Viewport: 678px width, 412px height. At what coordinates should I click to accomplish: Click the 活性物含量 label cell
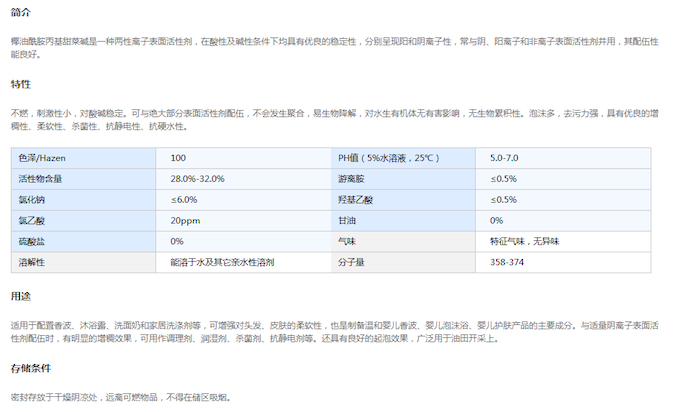tap(83, 179)
